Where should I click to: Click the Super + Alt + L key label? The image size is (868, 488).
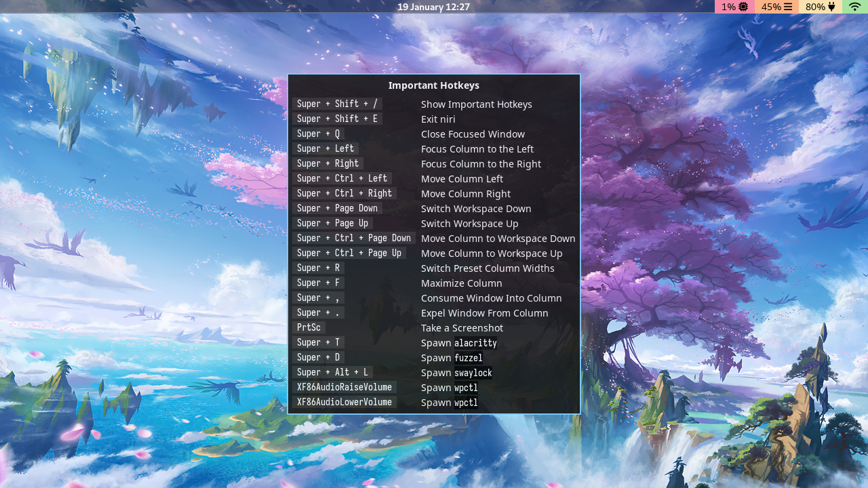coord(332,372)
